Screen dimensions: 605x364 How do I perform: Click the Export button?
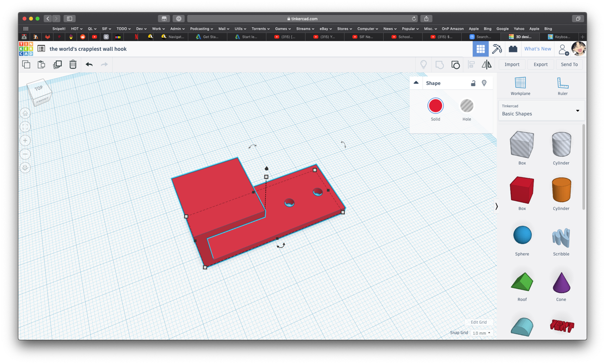540,65
